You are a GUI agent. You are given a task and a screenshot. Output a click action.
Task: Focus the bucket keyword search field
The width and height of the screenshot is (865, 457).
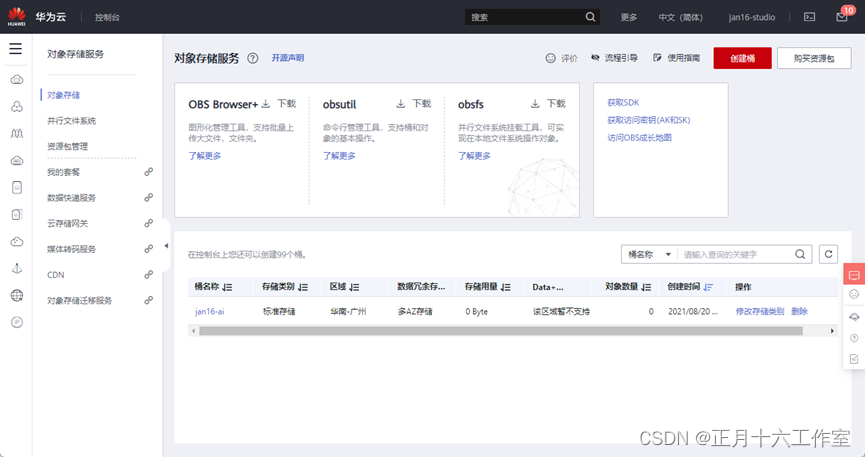(x=735, y=254)
